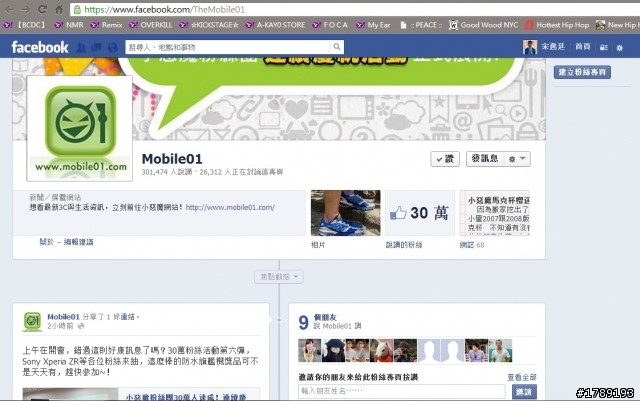640x401 pixels.
Task: Go back with the browser back arrow
Action: pos(10,9)
